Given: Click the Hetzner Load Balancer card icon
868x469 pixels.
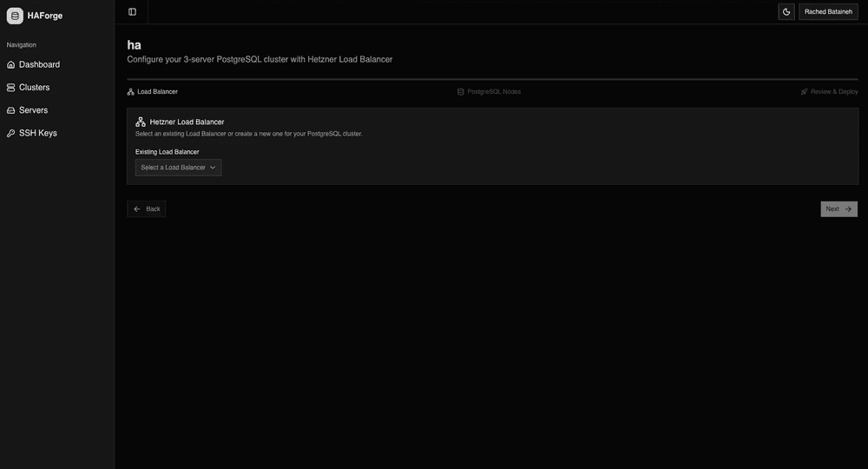Looking at the screenshot, I should coord(141,122).
